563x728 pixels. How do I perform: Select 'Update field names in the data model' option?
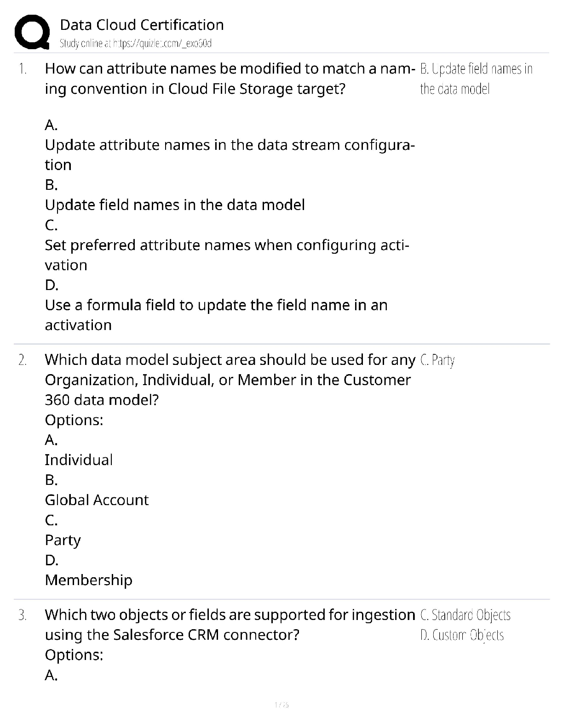coord(175,205)
